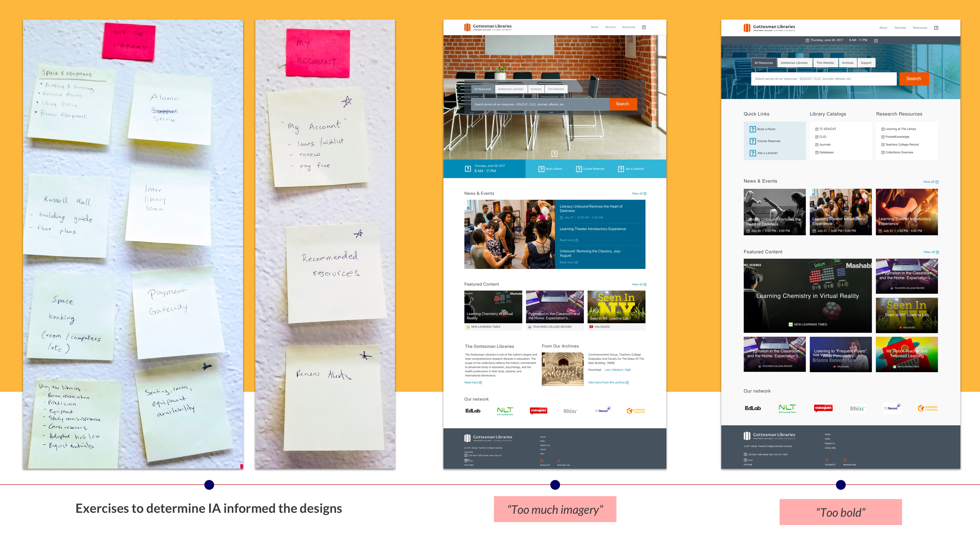This screenshot has height=551, width=980.
Task: Click the red vialogues logo beside the Rhizr logo under From Our Archives
Action: click(x=538, y=410)
